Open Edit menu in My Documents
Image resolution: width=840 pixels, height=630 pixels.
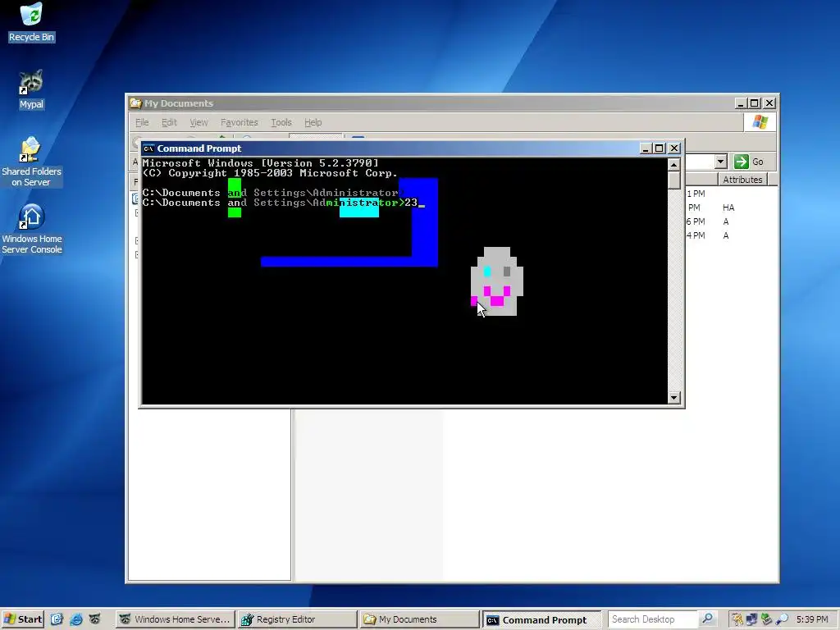[169, 122]
